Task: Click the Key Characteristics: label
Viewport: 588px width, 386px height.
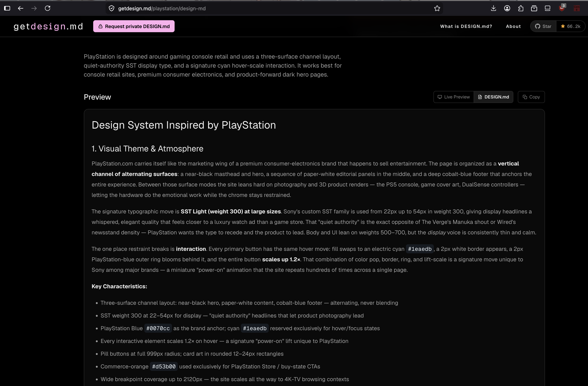Action: pyautogui.click(x=119, y=286)
